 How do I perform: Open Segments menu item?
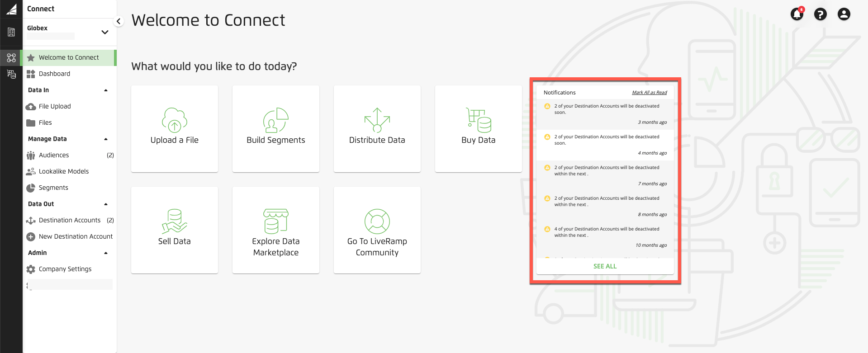[70, 188]
